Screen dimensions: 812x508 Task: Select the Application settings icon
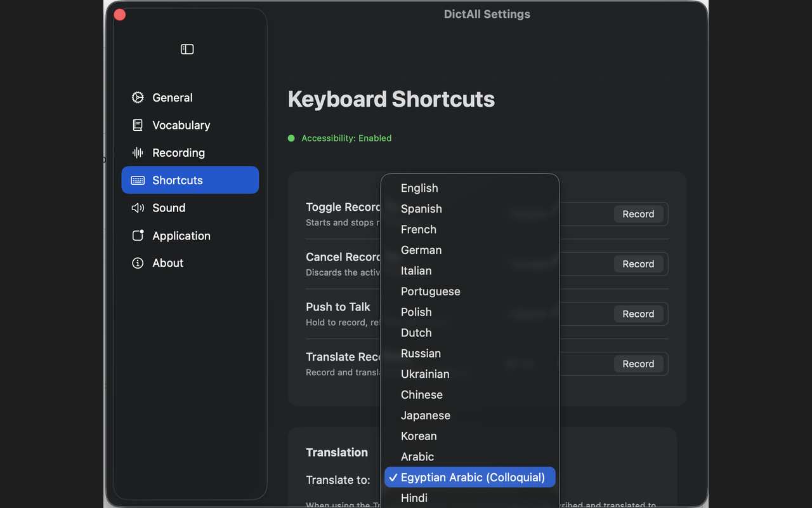(138, 236)
